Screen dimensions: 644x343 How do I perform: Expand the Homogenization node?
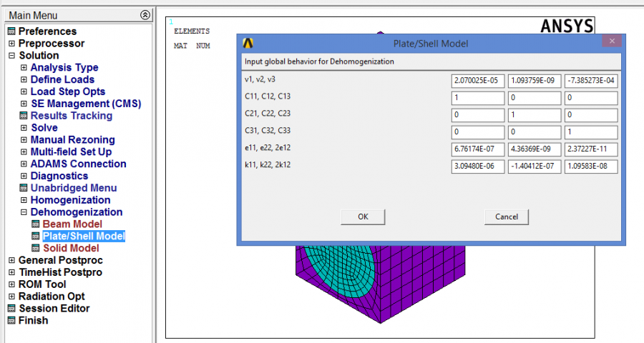(x=24, y=200)
